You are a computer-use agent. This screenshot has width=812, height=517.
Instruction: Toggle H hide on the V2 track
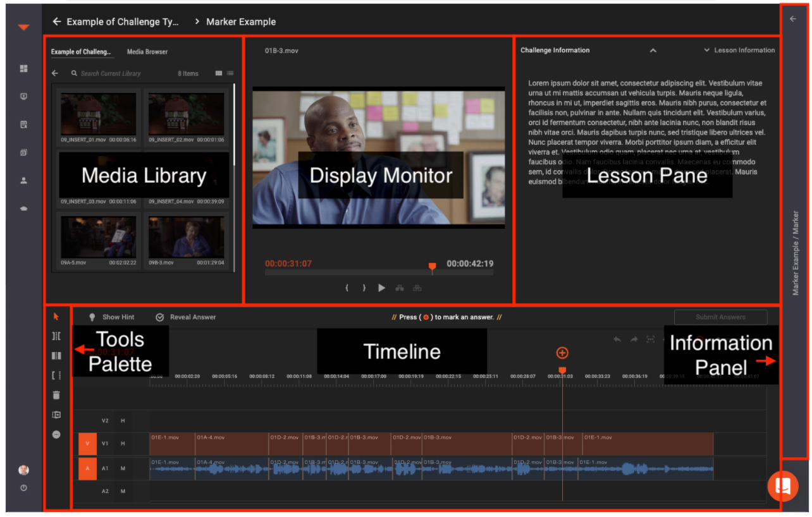tap(123, 420)
